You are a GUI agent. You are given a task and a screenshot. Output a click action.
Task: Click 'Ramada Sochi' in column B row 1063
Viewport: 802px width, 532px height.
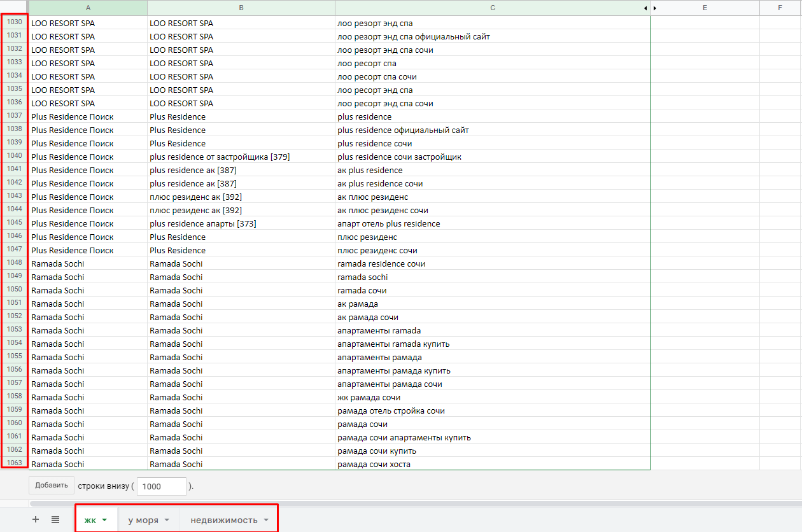click(x=241, y=464)
